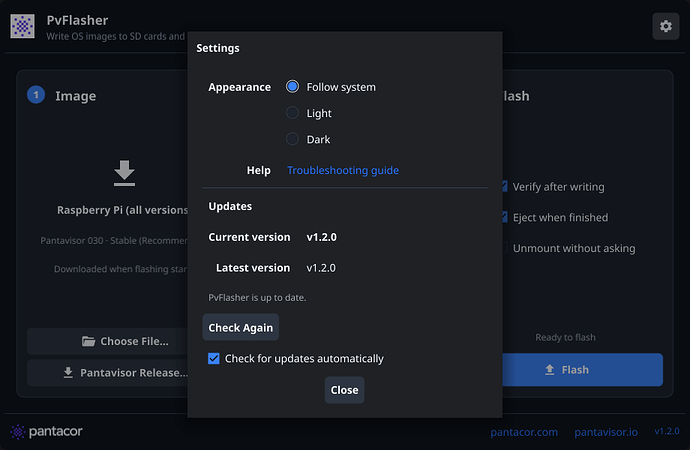Open the pantacor.com footer link
The width and height of the screenshot is (690, 450).
(524, 432)
